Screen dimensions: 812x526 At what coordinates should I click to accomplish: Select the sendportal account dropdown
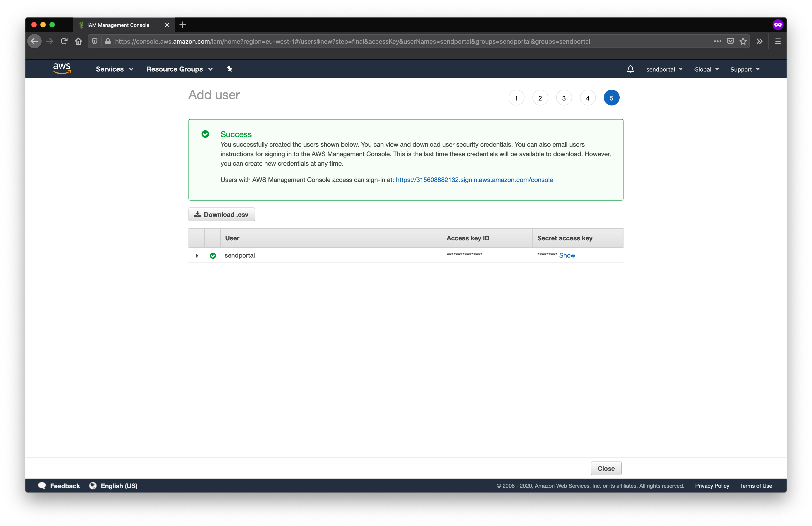(663, 69)
